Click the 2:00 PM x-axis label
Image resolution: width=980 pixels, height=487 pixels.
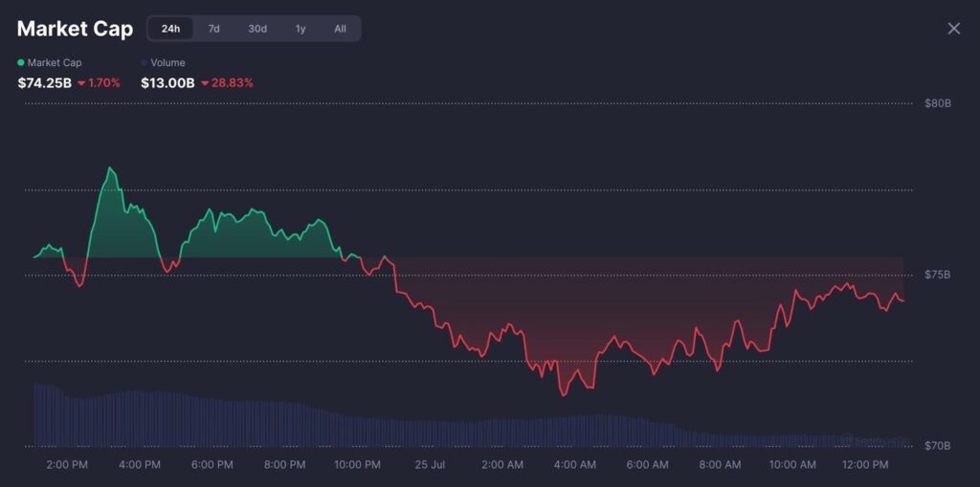68,465
